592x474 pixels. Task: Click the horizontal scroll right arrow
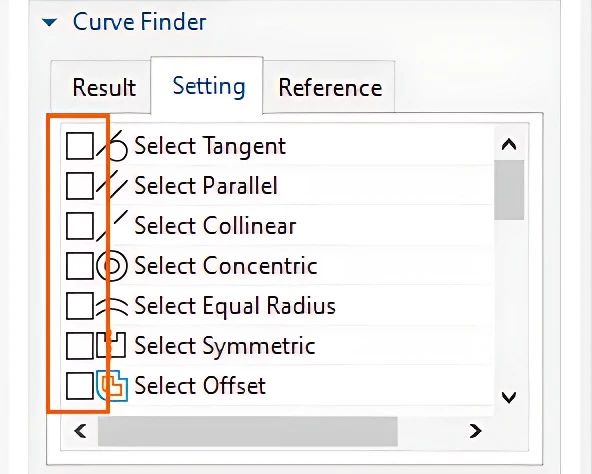pos(475,431)
